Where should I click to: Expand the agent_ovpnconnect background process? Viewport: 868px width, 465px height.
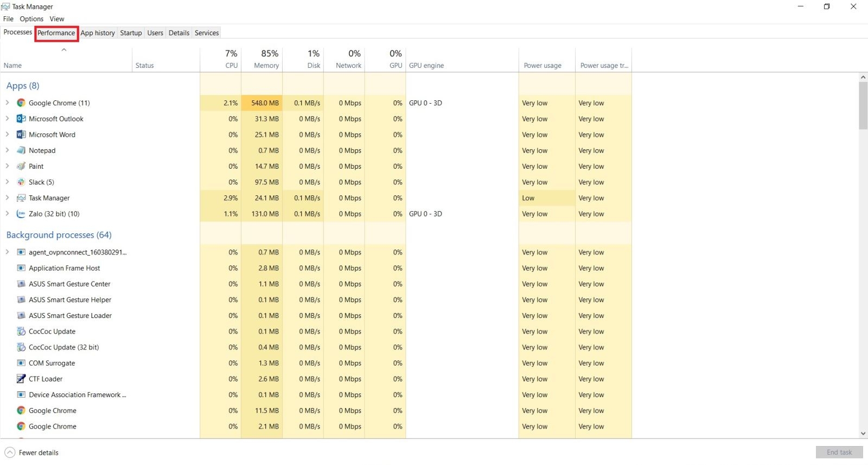pos(7,252)
